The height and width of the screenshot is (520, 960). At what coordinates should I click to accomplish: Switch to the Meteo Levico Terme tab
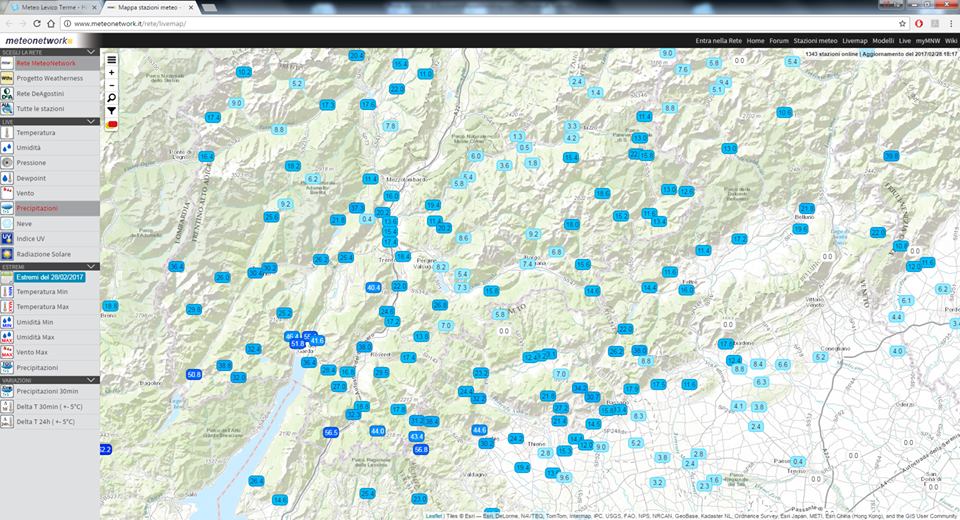coord(52,7)
